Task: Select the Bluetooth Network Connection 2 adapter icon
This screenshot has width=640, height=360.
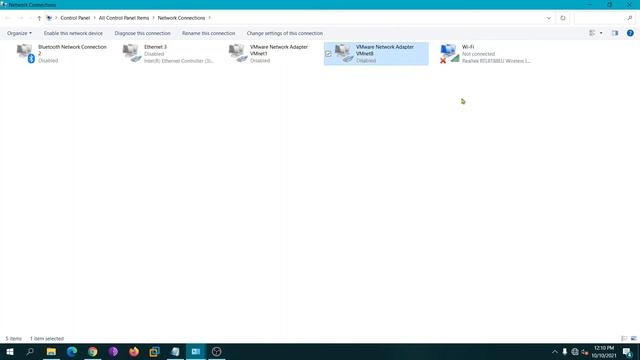Action: pyautogui.click(x=26, y=53)
